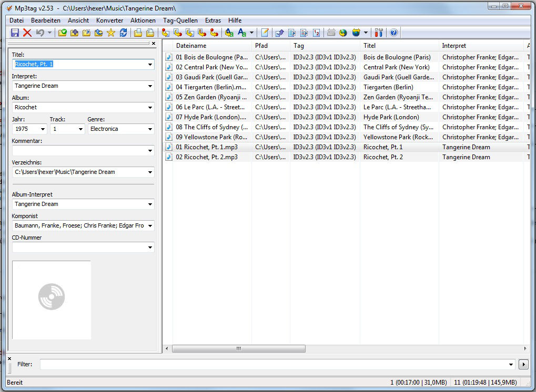Image resolution: width=536 pixels, height=392 pixels.
Task: Click the blue refresh arrows icon
Action: [x=124, y=33]
